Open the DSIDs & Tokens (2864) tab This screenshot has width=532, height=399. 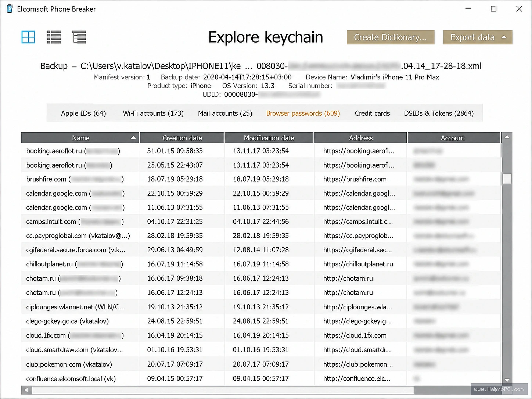pyautogui.click(x=439, y=113)
